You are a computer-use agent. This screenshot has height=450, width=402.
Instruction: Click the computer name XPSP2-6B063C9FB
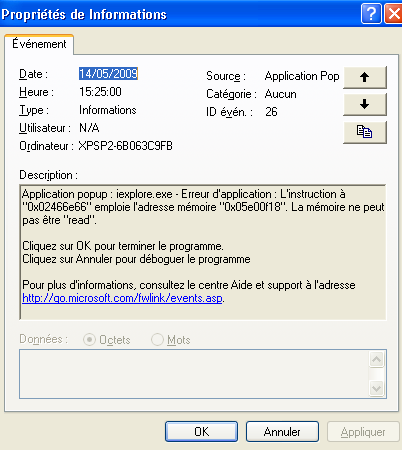coord(126,146)
